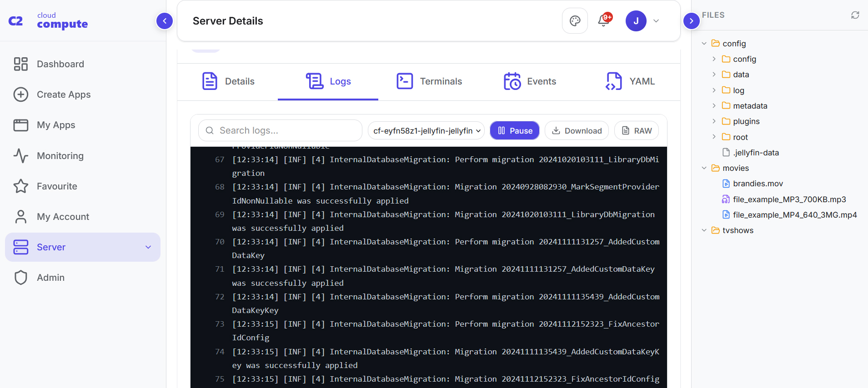Open the cf-eyfn58z1-jellyfin-jellyfin container dropdown

coord(426,130)
